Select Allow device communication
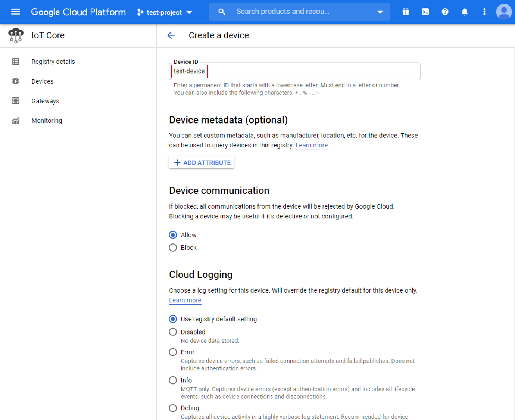 click(x=173, y=235)
